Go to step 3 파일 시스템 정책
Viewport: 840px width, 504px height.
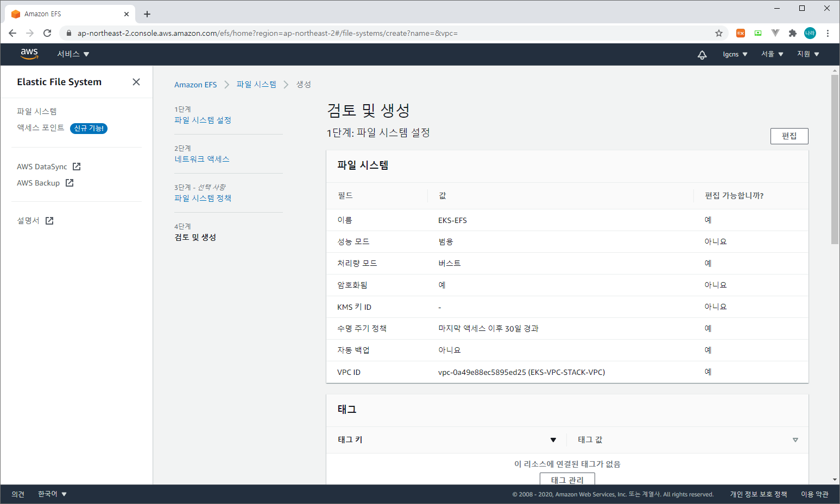203,198
